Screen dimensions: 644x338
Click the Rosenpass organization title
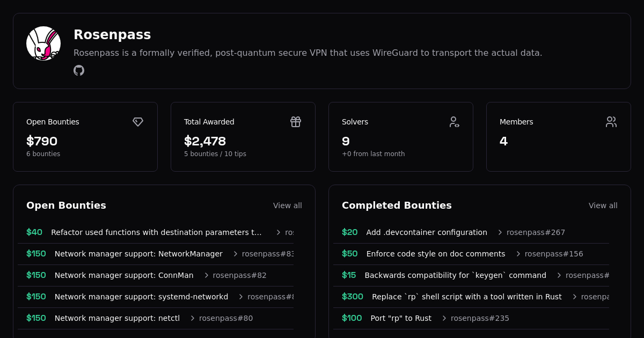[112, 34]
